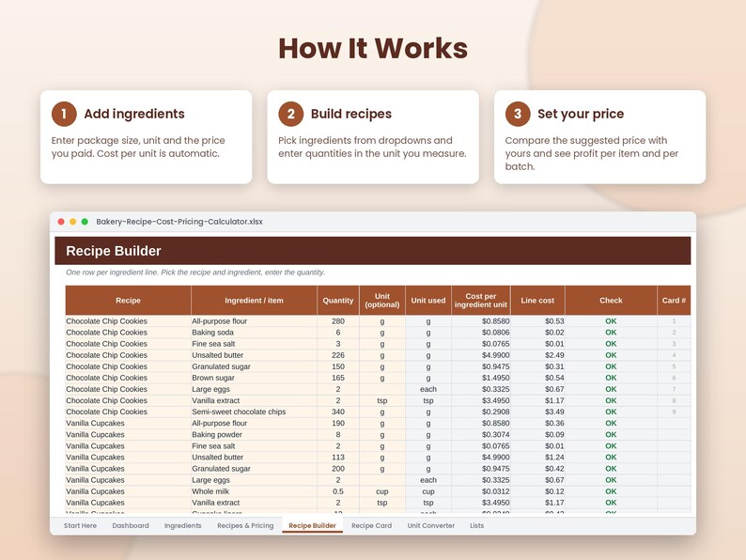This screenshot has height=560, width=746.
Task: Open the Lists sheet tab
Action: pyautogui.click(x=476, y=525)
